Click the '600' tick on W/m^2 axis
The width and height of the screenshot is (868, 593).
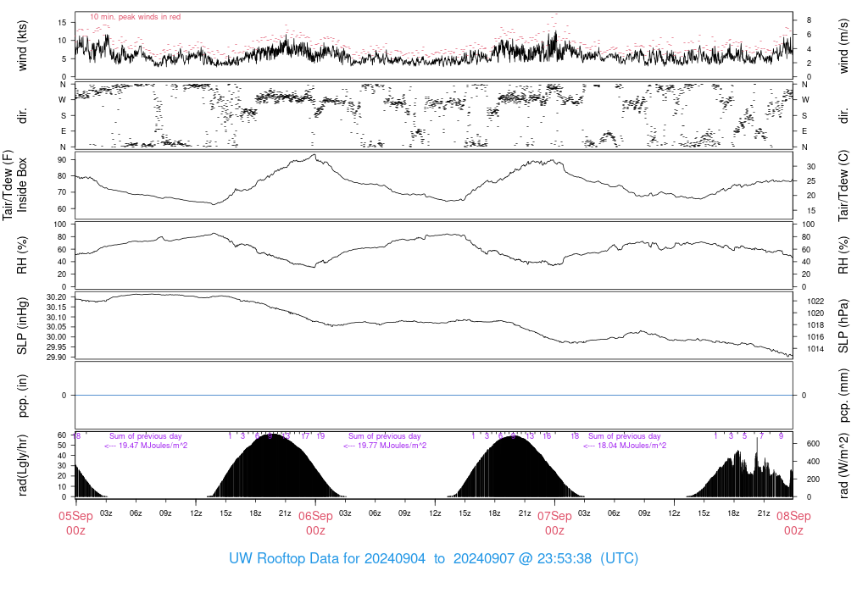pos(813,444)
